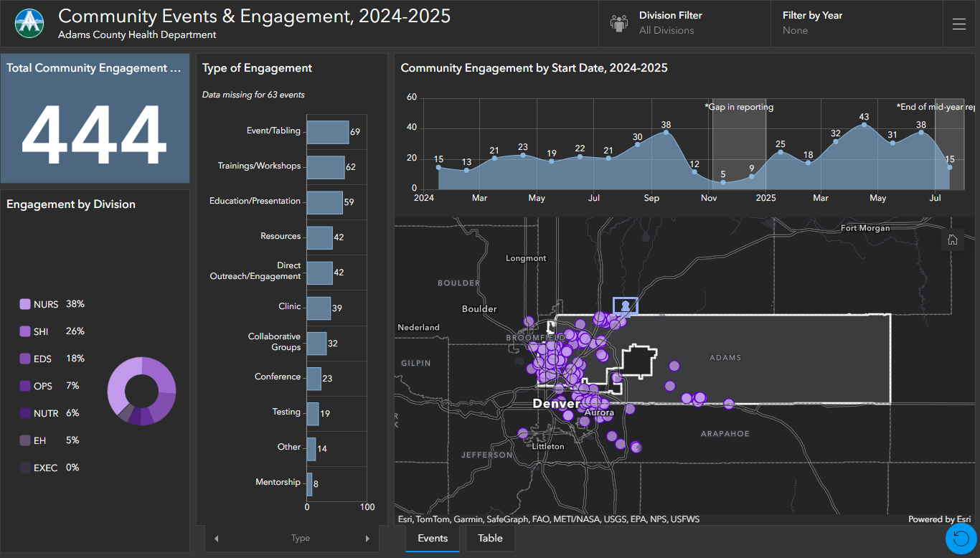This screenshot has height=558, width=980.
Task: Go to previous chart with left arrow
Action: click(x=217, y=539)
